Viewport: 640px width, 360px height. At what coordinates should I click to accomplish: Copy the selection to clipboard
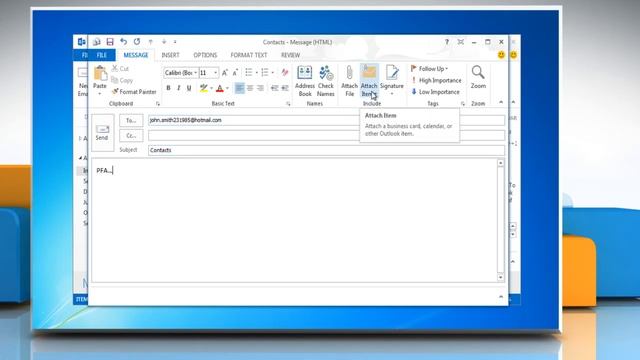point(122,80)
